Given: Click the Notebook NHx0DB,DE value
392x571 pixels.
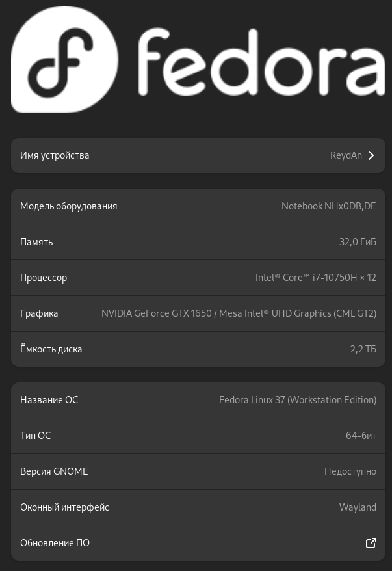Looking at the screenshot, I should (328, 206).
